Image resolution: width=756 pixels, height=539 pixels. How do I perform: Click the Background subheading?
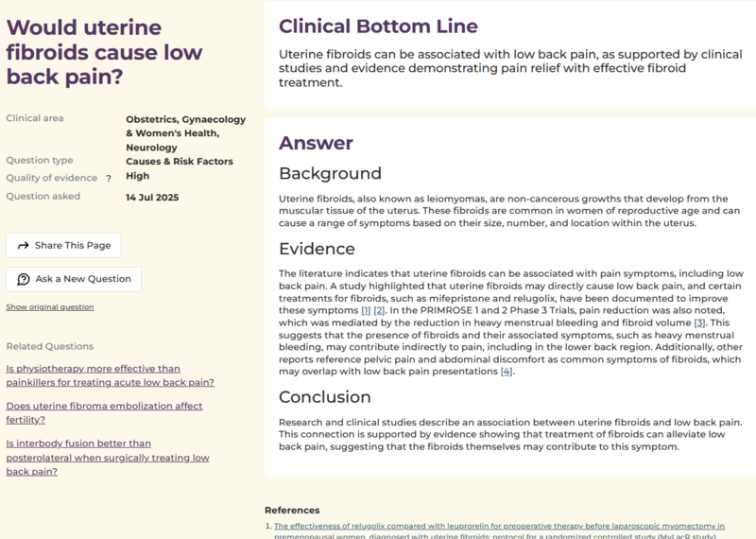330,173
